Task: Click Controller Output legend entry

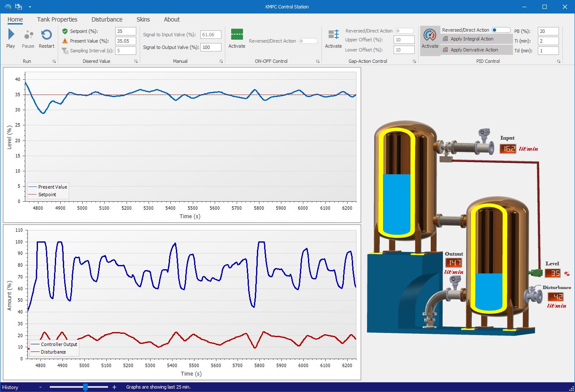Action: click(54, 344)
